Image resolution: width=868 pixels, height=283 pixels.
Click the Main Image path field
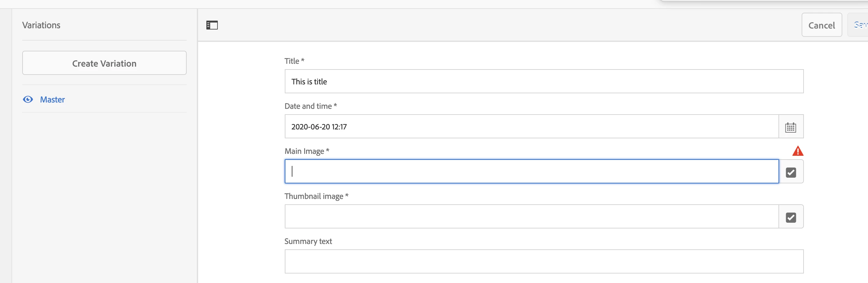tap(531, 172)
